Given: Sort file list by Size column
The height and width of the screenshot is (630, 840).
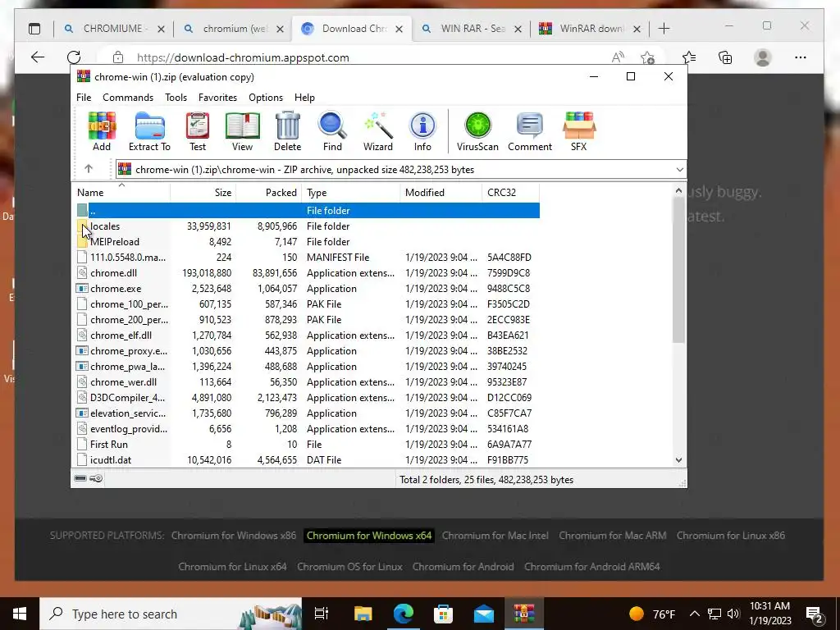Looking at the screenshot, I should coord(203,192).
